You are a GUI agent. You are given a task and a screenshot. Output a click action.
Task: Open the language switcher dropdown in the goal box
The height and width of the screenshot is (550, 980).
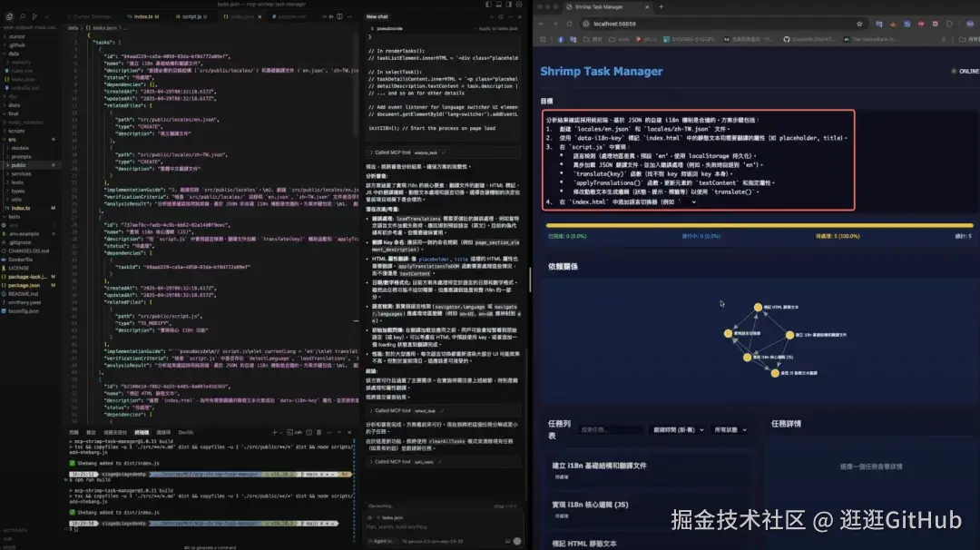point(690,201)
